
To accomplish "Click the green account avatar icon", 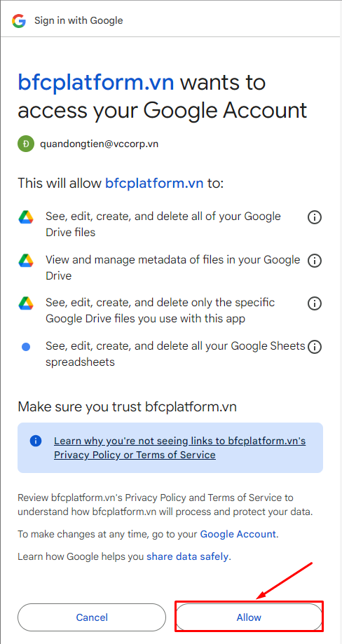I will [26, 144].
